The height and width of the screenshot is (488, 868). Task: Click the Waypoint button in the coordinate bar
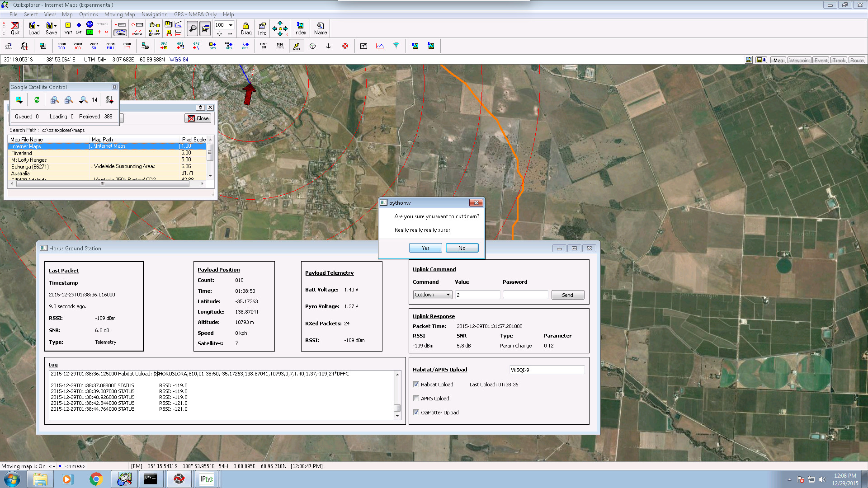pyautogui.click(x=799, y=60)
